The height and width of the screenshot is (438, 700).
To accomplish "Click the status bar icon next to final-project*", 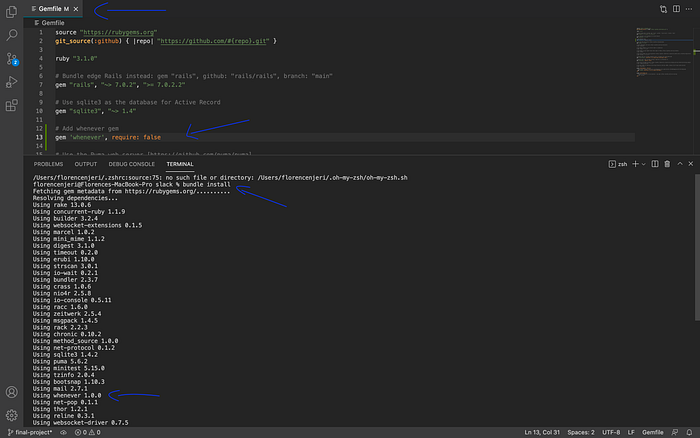I will 63,432.
